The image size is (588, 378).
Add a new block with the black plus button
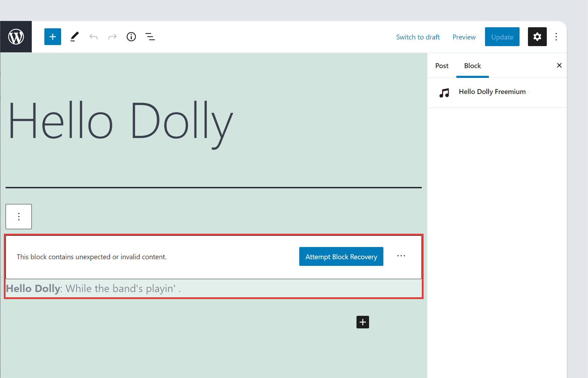click(363, 322)
